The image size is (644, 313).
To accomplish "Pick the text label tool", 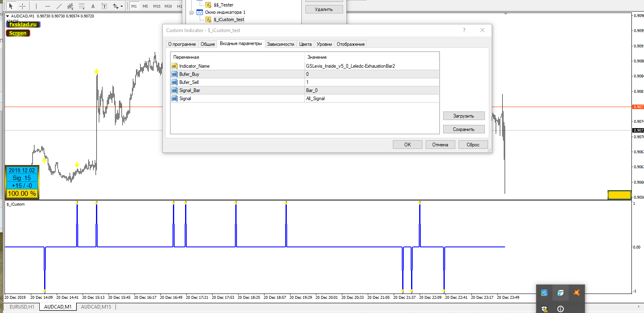I will (x=104, y=6).
